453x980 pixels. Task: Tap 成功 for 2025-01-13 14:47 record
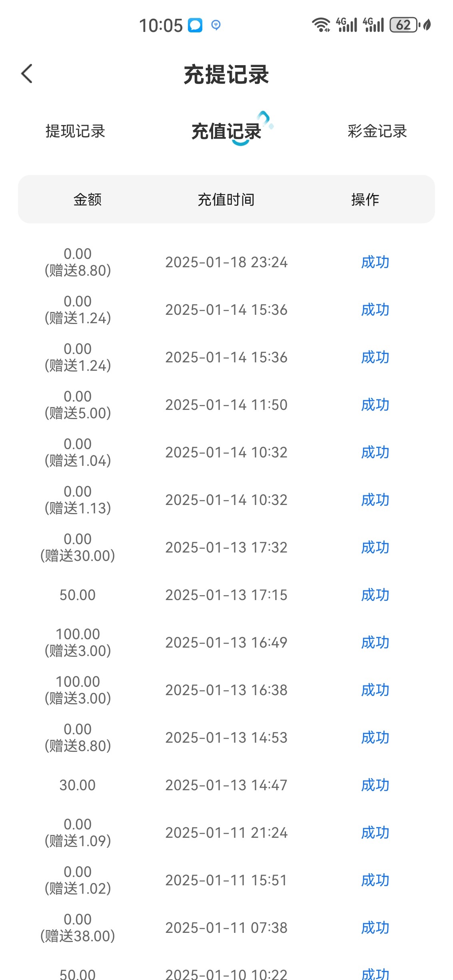point(375,785)
